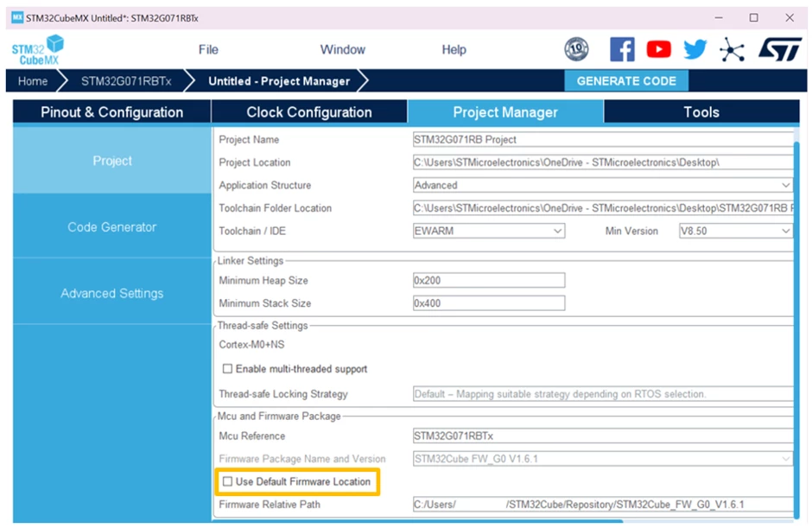Viewport: 812px width, 528px height.
Task: Click the STM32G071RBTx breadcrumb
Action: pos(126,81)
